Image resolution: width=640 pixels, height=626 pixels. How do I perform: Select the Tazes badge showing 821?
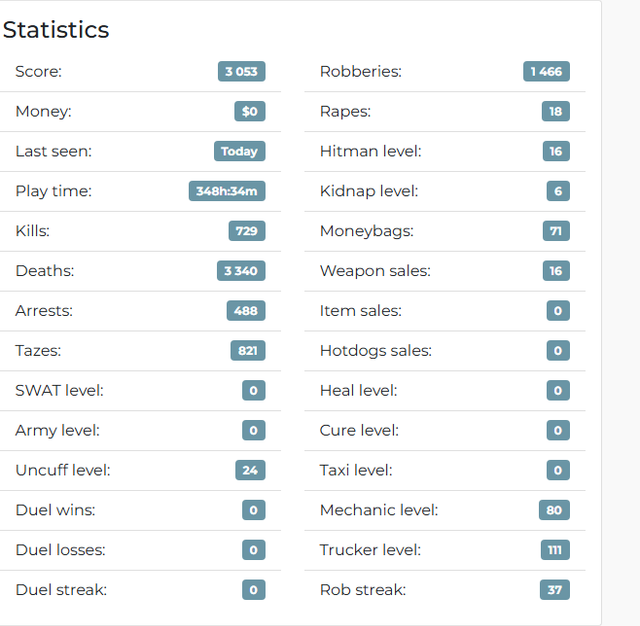[x=248, y=351]
